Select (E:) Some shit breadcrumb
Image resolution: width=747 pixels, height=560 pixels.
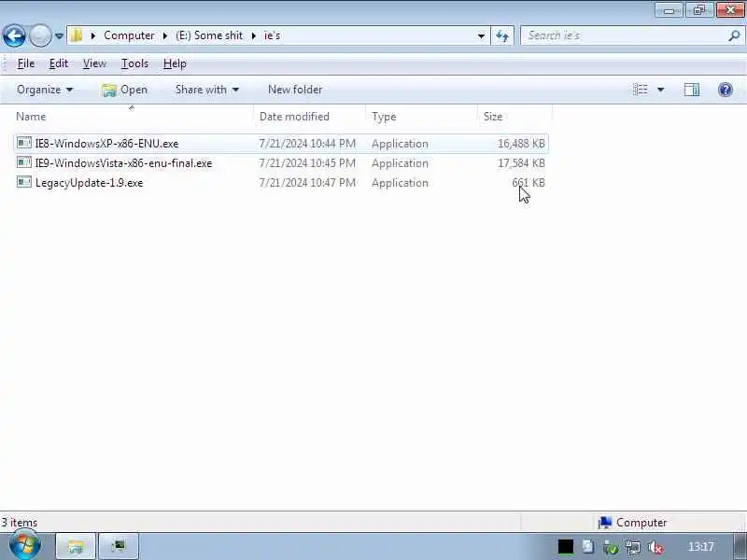coord(209,35)
